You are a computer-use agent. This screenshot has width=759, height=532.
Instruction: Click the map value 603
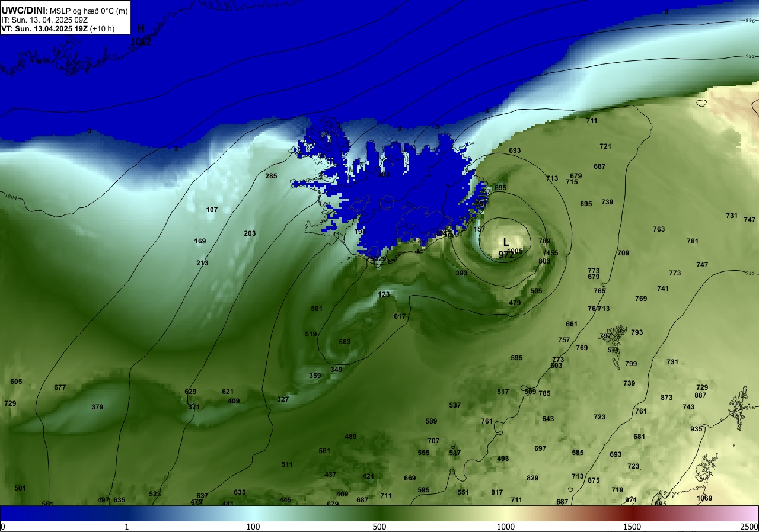click(556, 366)
